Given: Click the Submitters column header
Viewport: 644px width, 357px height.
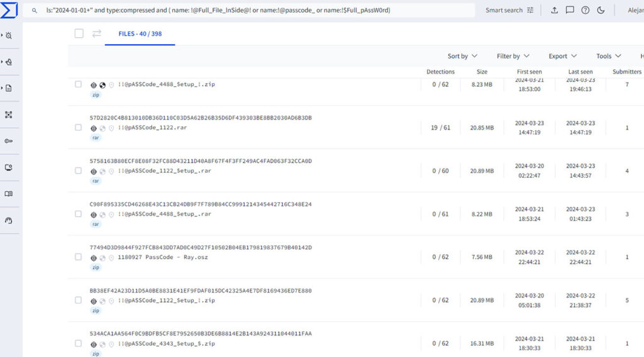Looking at the screenshot, I should tap(627, 72).
